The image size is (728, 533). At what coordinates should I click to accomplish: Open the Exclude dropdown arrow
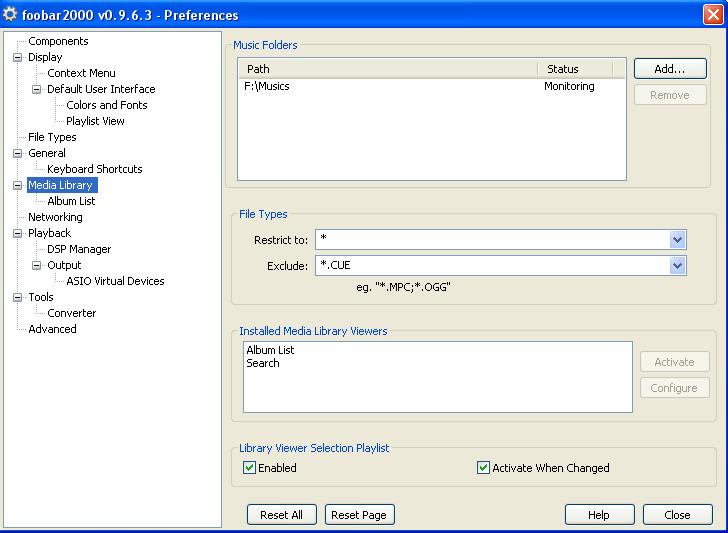(x=677, y=266)
